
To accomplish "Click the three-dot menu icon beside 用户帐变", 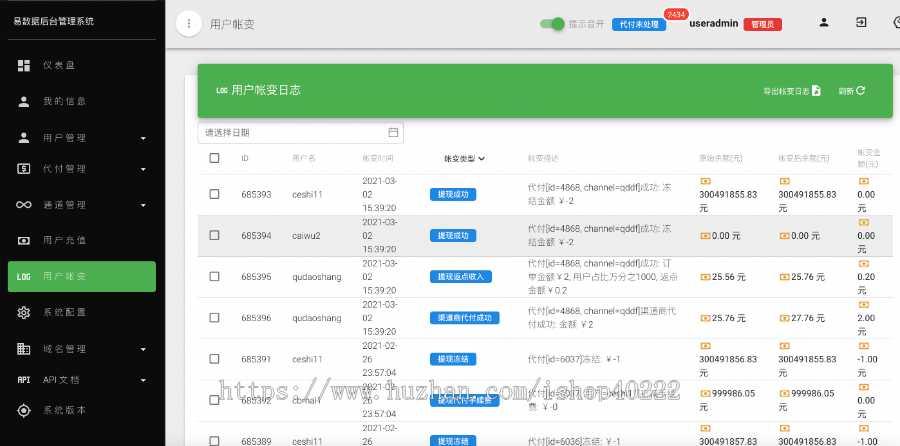I will click(188, 24).
